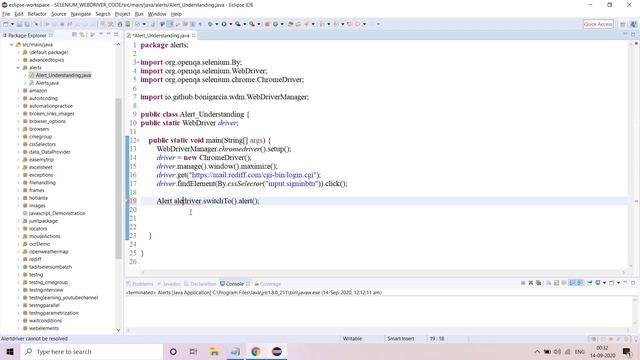Toggle Link with Editor in Package Explorer
This screenshot has height=360, width=640.
coord(82,35)
